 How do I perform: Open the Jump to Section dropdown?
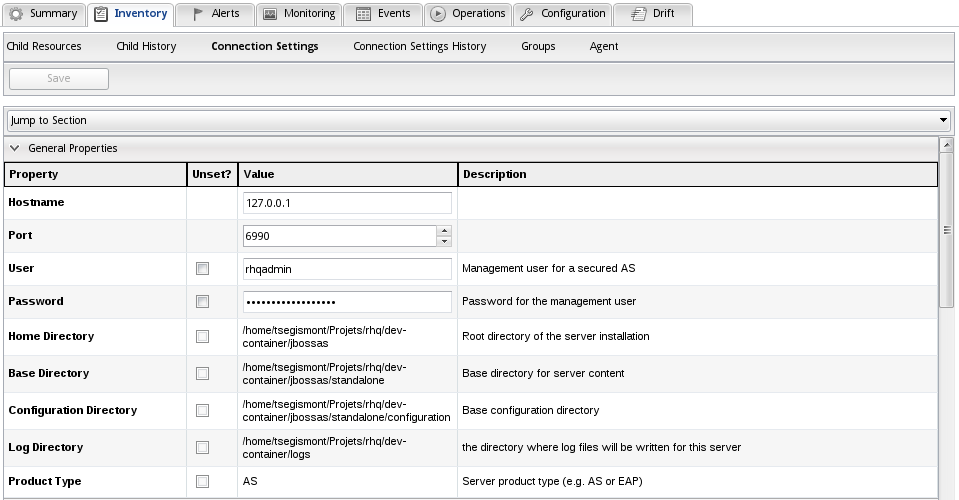[479, 120]
